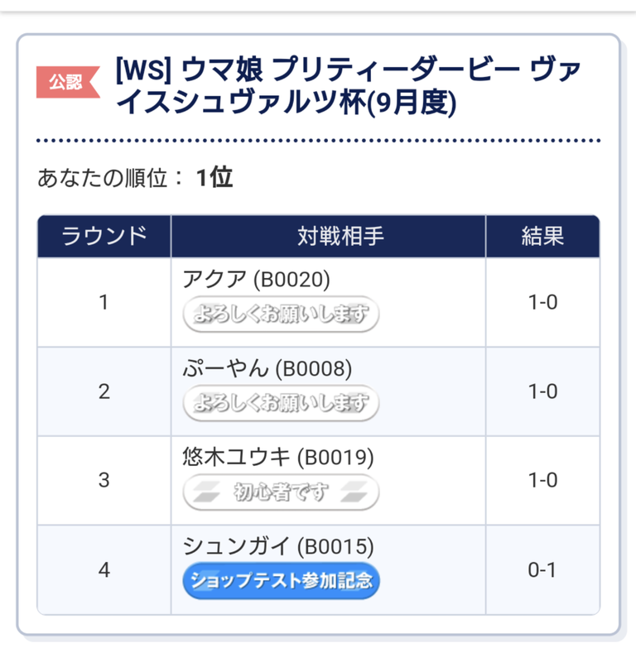Select opponent 悠木ユウキ (B0019)
The height and width of the screenshot is (672, 636).
pos(278,458)
